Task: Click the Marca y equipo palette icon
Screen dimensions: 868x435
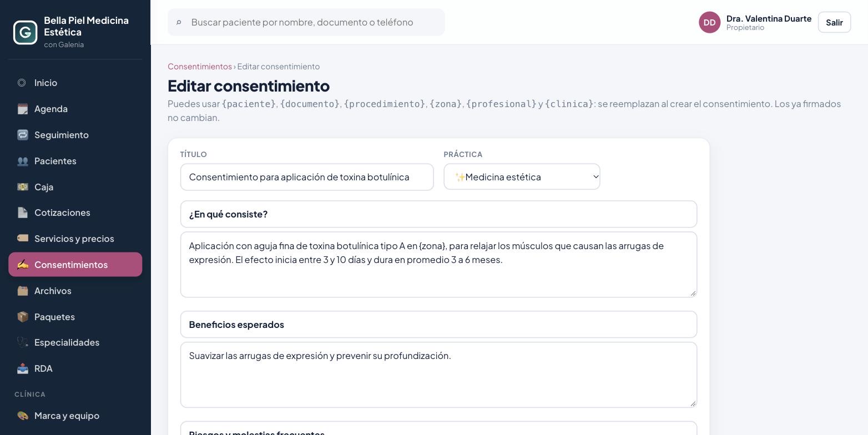Action: point(22,416)
